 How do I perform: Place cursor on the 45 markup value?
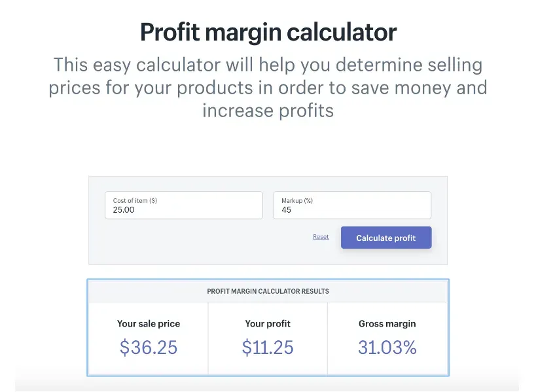point(287,210)
